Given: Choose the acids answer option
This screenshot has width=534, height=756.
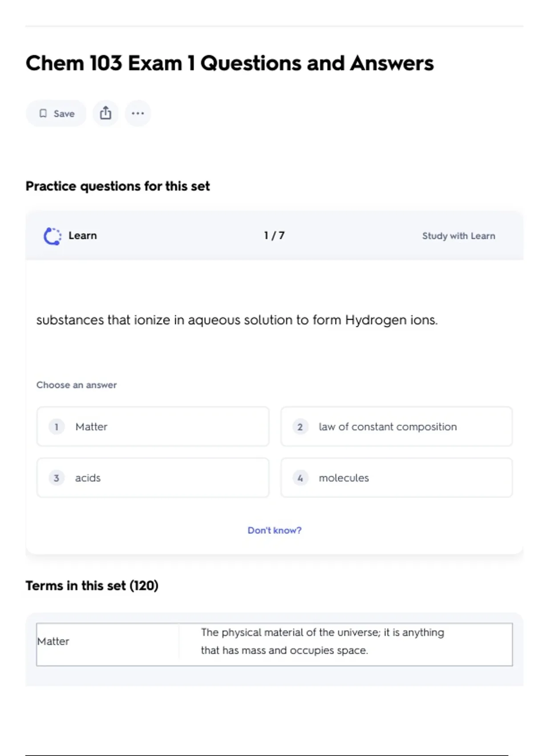Looking at the screenshot, I should 153,478.
